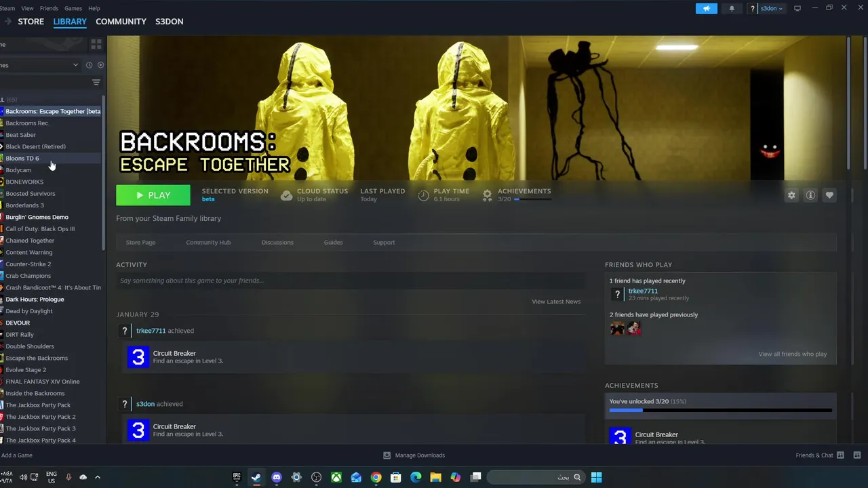Viewport: 868px width, 488px height.
Task: Open File Explorer from taskbar
Action: point(435,477)
